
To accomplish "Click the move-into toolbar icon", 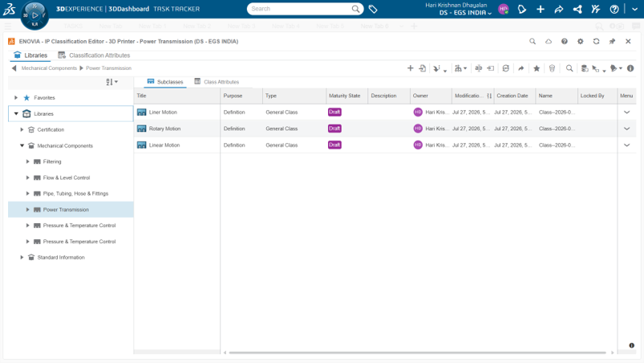I will (x=490, y=68).
